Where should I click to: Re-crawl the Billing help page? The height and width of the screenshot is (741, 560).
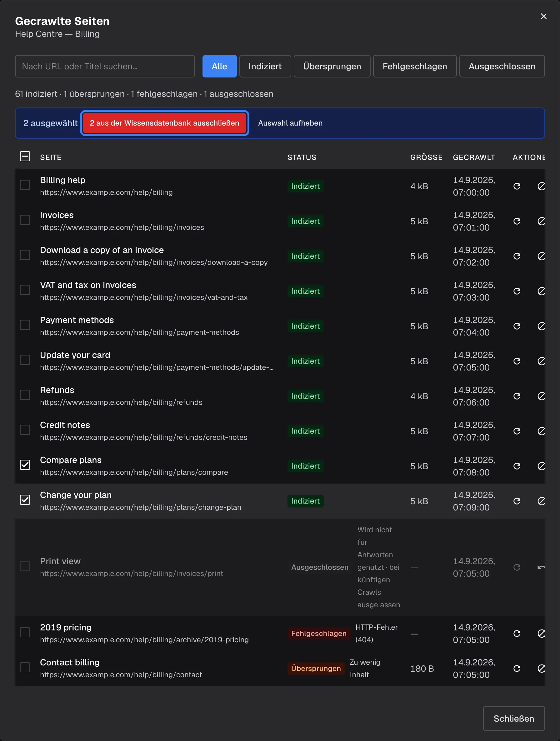(517, 186)
